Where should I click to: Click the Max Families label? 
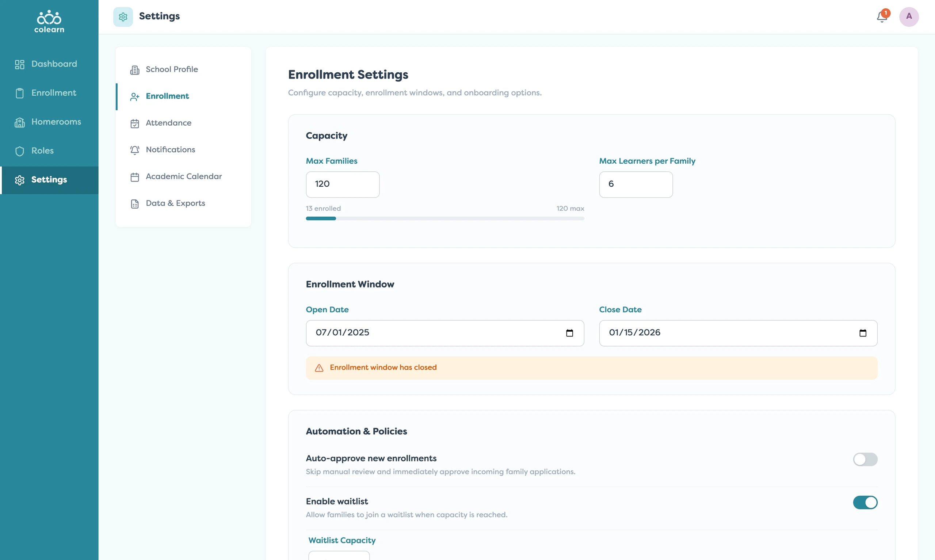[331, 161]
